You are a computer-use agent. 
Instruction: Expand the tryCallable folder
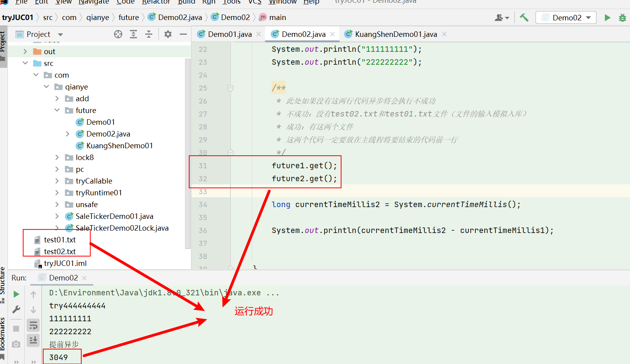click(57, 181)
